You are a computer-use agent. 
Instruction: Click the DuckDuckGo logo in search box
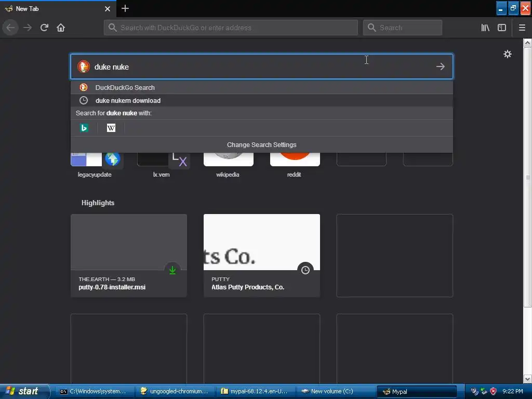tap(84, 66)
